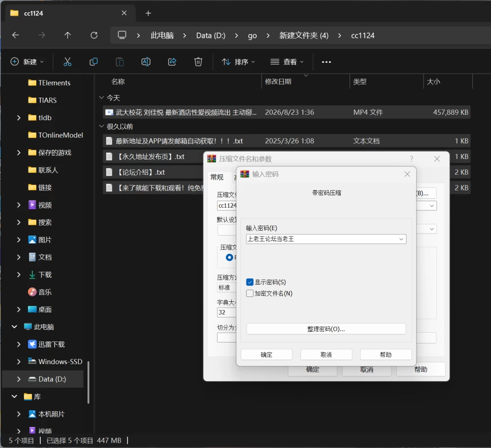The width and height of the screenshot is (491, 448).
Task: Select 音乐 in the sidebar
Action: tap(45, 292)
